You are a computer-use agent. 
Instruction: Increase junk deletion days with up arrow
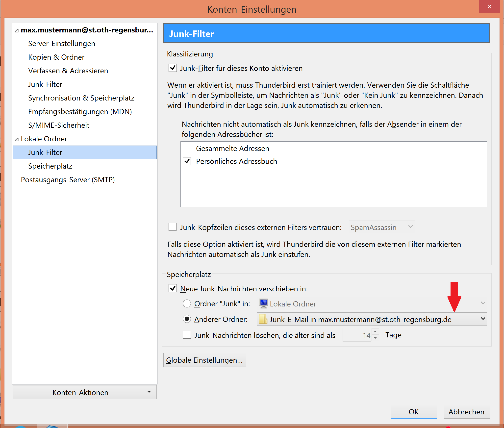coord(375,332)
